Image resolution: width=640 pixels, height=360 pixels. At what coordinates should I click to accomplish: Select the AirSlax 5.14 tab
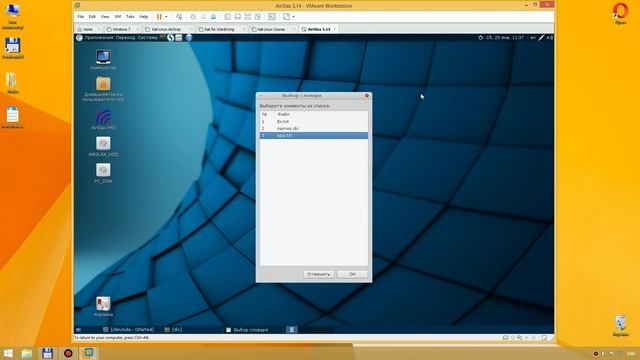(319, 29)
